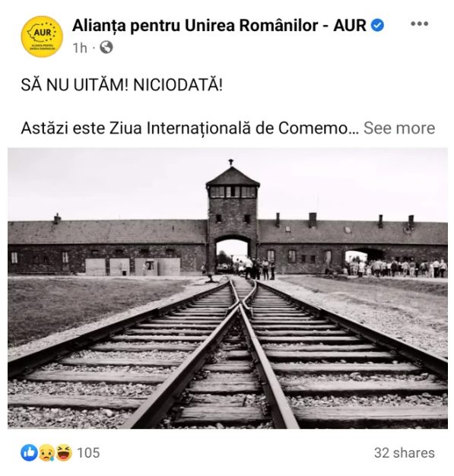Click the Astăzi este Ziua Internațională text
454x476 pixels.
(x=136, y=128)
